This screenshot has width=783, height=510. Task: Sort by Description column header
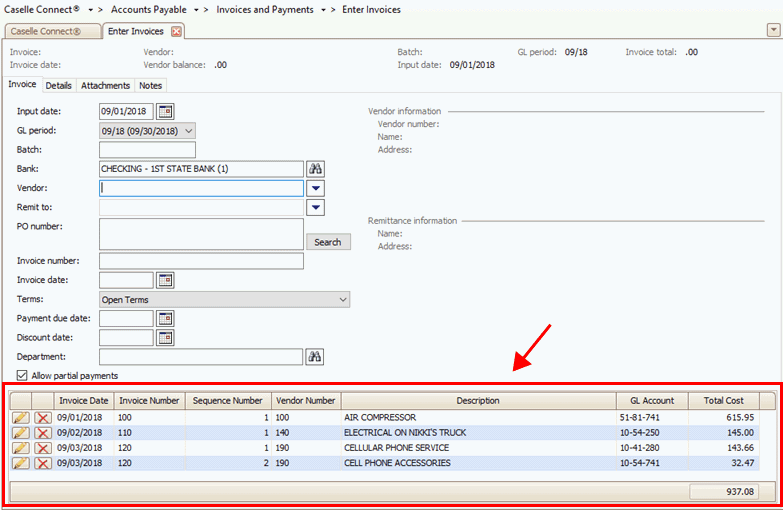[478, 401]
